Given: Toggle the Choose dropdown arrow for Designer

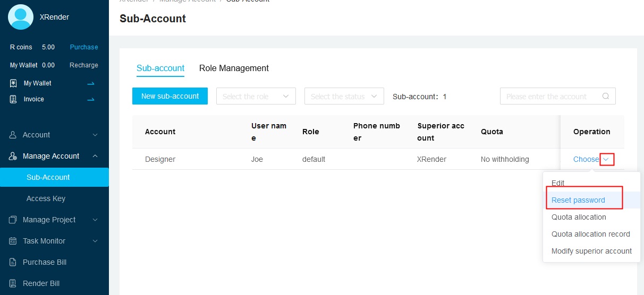Looking at the screenshot, I should coord(607,159).
